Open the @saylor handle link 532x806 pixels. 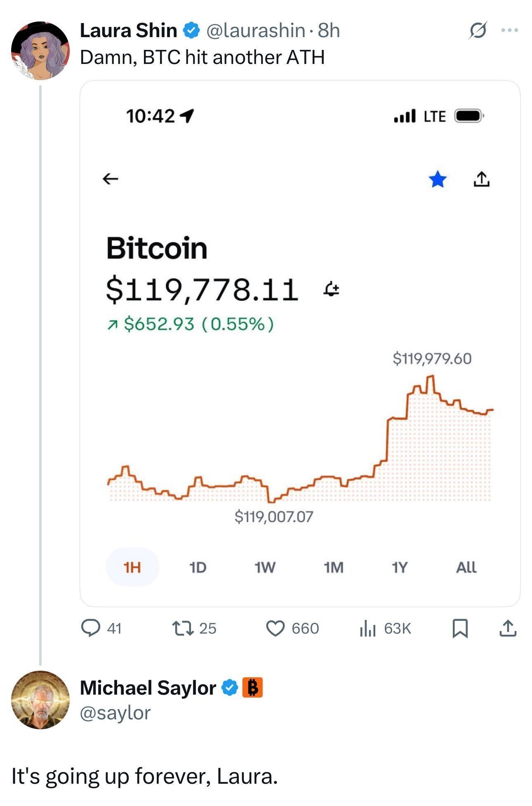[x=115, y=713]
